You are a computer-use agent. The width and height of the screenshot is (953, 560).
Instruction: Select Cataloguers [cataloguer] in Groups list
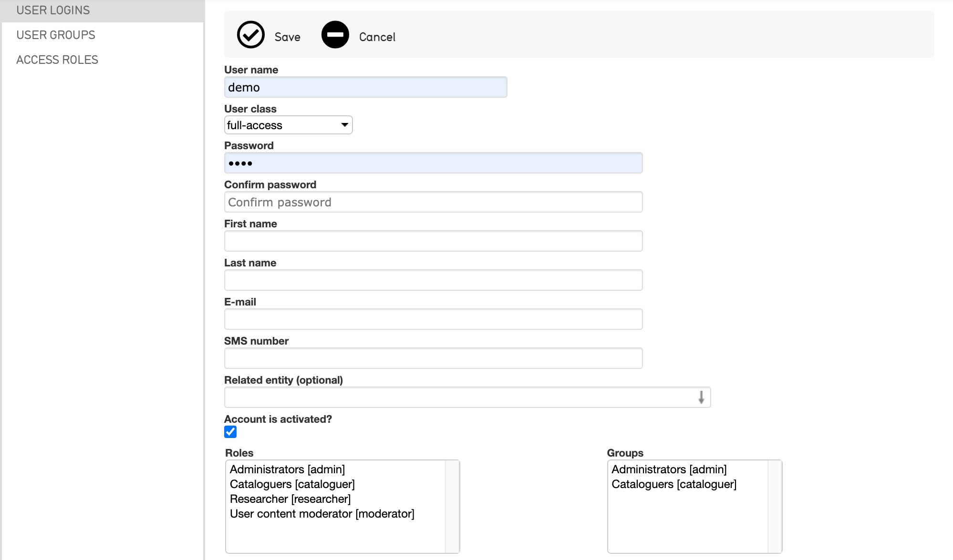pos(673,484)
